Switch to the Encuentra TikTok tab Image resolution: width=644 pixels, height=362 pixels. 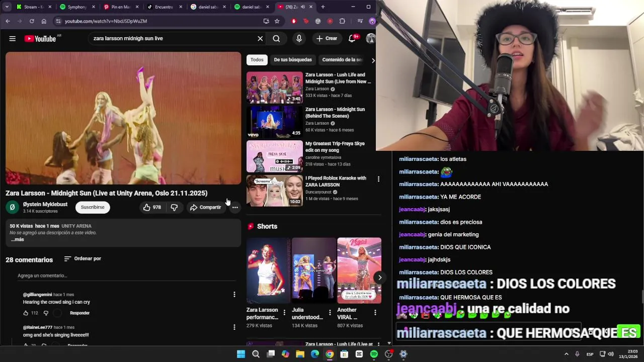tap(164, 7)
